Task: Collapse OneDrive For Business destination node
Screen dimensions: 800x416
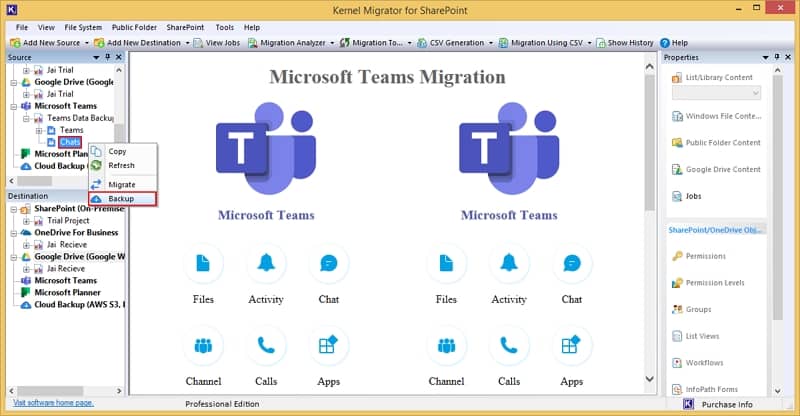Action: click(14, 233)
